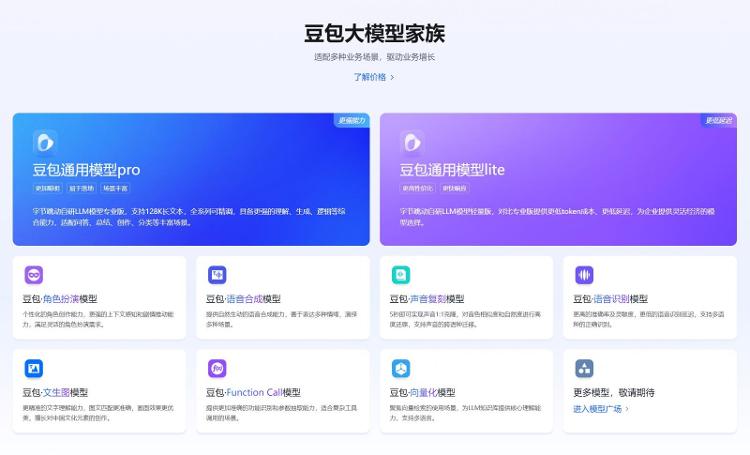
Task: Select the 豆包·声音复刻模型 title
Action: tap(427, 299)
